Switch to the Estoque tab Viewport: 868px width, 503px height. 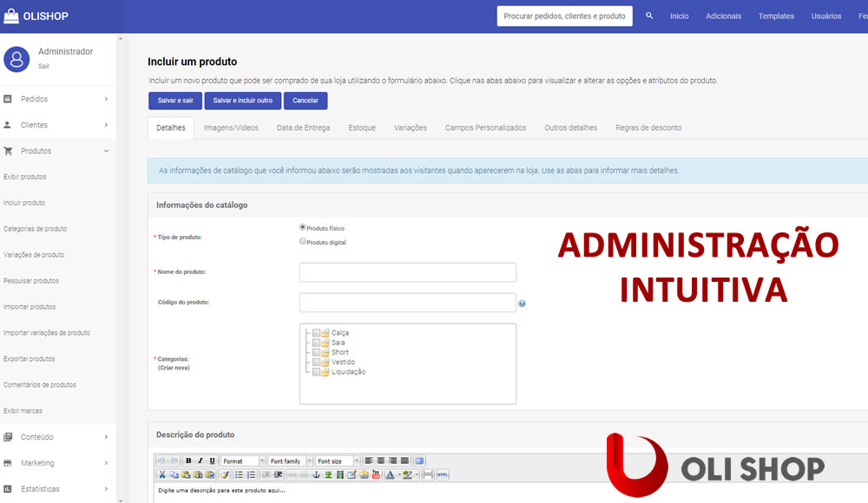tap(362, 127)
